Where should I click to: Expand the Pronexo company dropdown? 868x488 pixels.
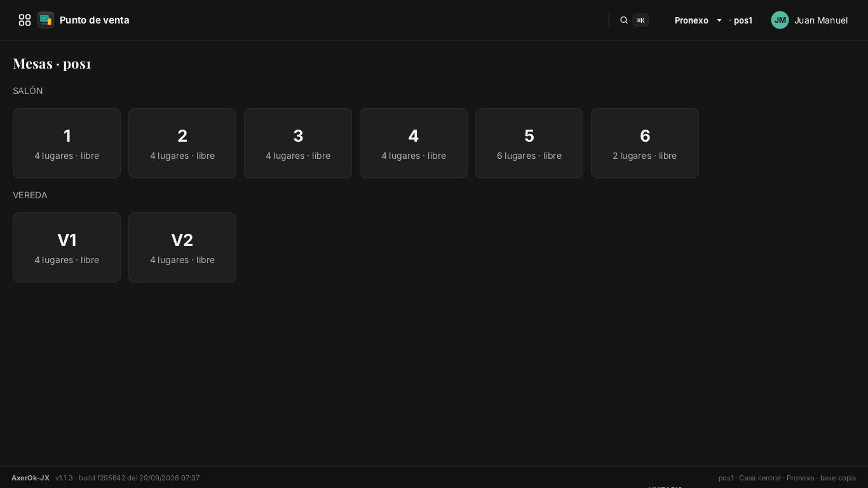[x=698, y=20]
